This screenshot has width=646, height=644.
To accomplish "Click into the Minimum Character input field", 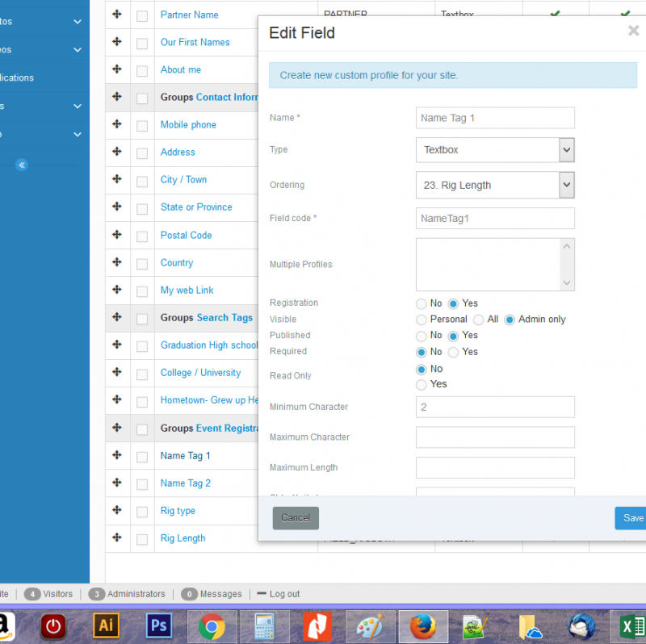I will pyautogui.click(x=494, y=408).
